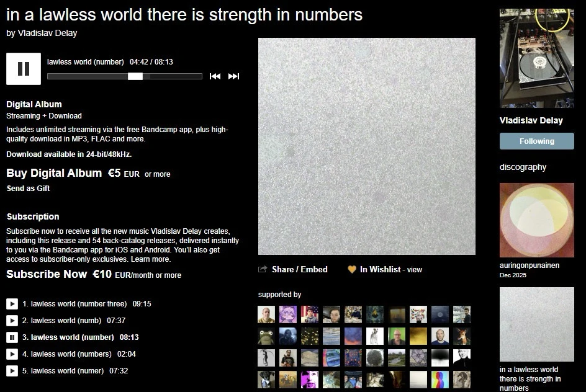Play track 2 lawless world (numb)
This screenshot has width=586, height=392.
12,321
